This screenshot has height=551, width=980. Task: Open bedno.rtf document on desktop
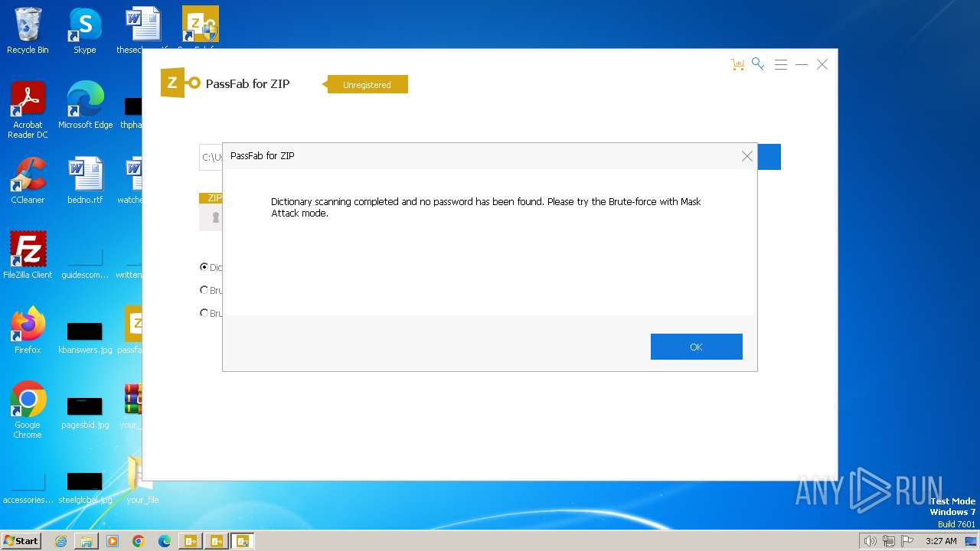[x=85, y=181]
